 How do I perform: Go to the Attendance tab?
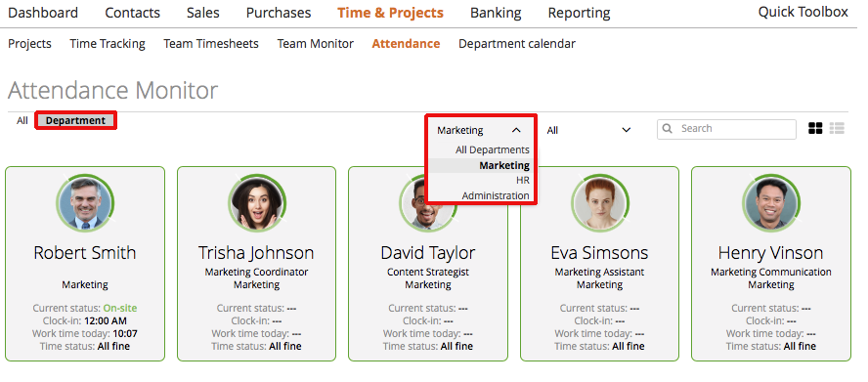tap(406, 44)
